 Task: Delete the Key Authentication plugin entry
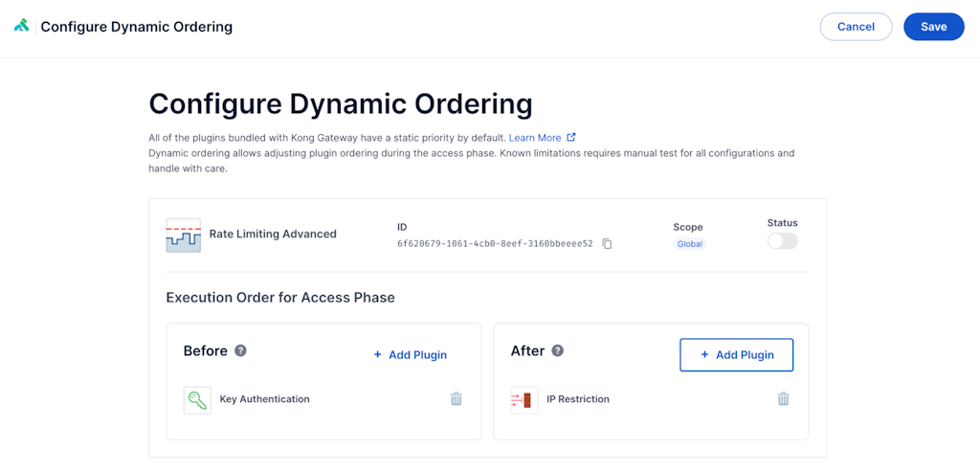coord(457,399)
